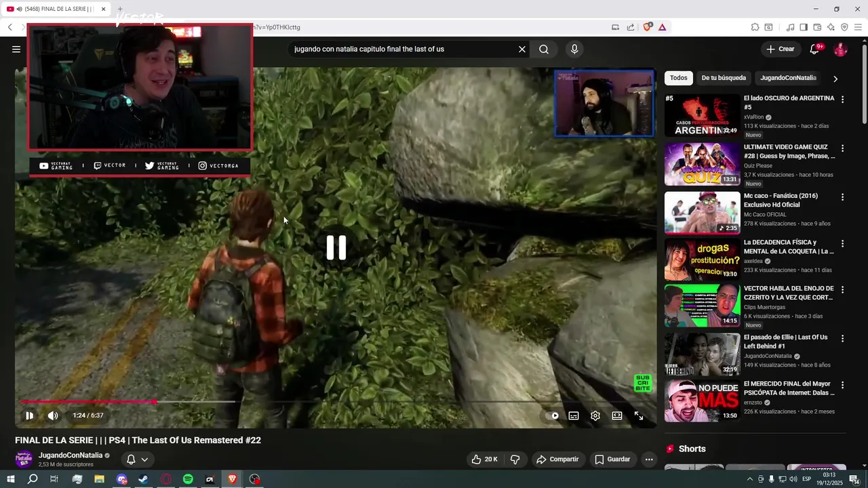
Task: Open Brave playlist music icon
Action: tap(790, 27)
